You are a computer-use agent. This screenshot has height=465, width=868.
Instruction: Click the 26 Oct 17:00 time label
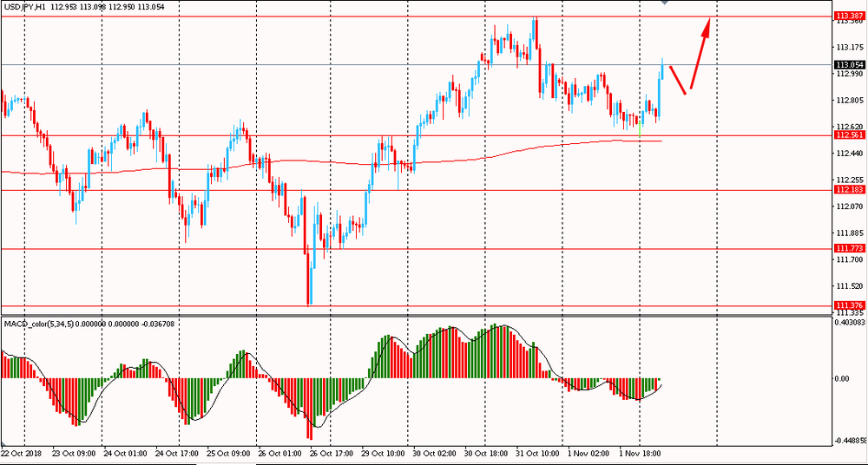(x=331, y=453)
